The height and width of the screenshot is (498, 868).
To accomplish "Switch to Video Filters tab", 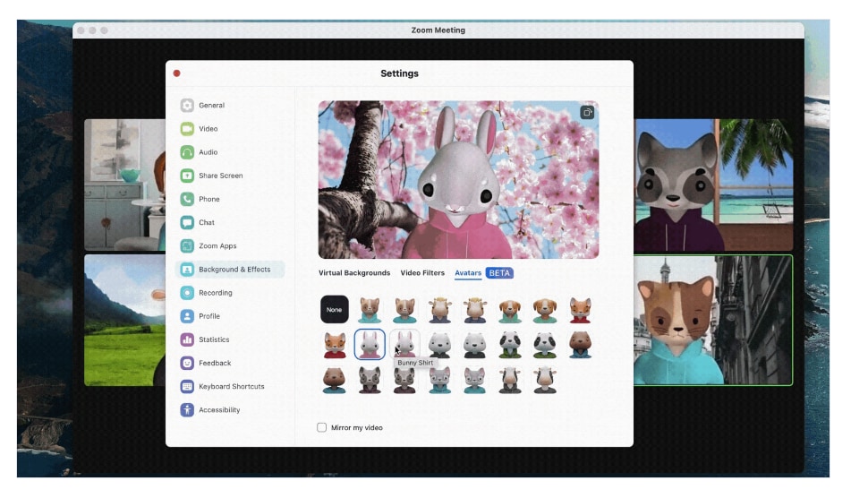I will tap(422, 272).
